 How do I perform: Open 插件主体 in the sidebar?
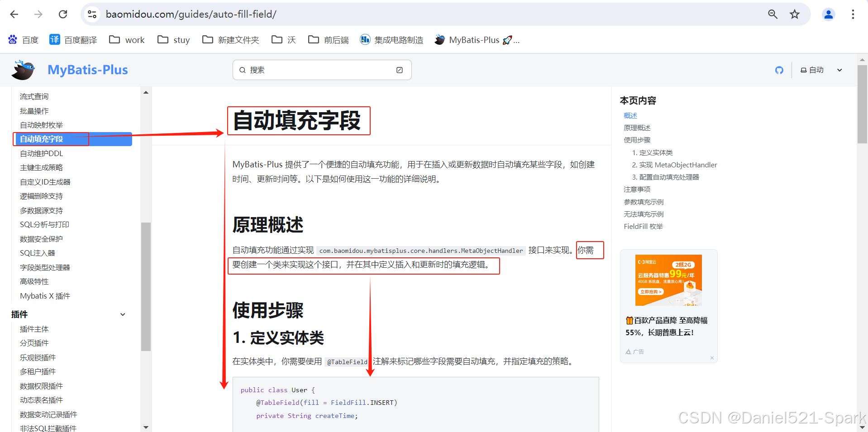coord(34,329)
